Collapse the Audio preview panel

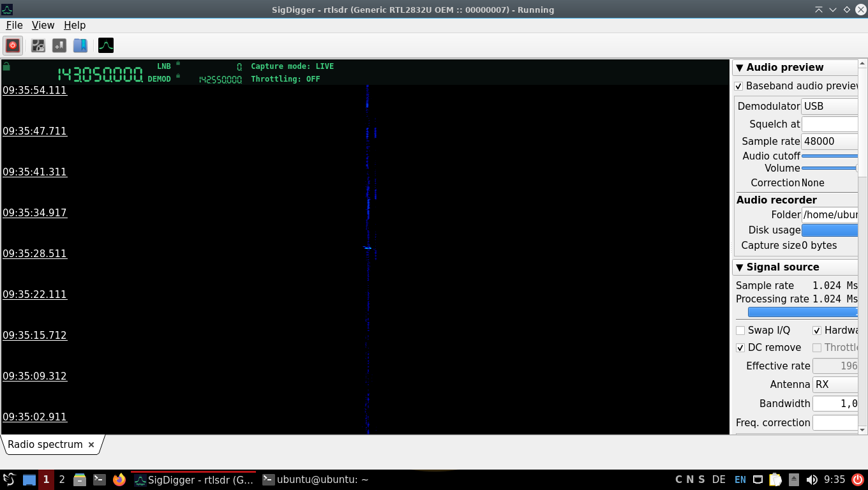739,68
